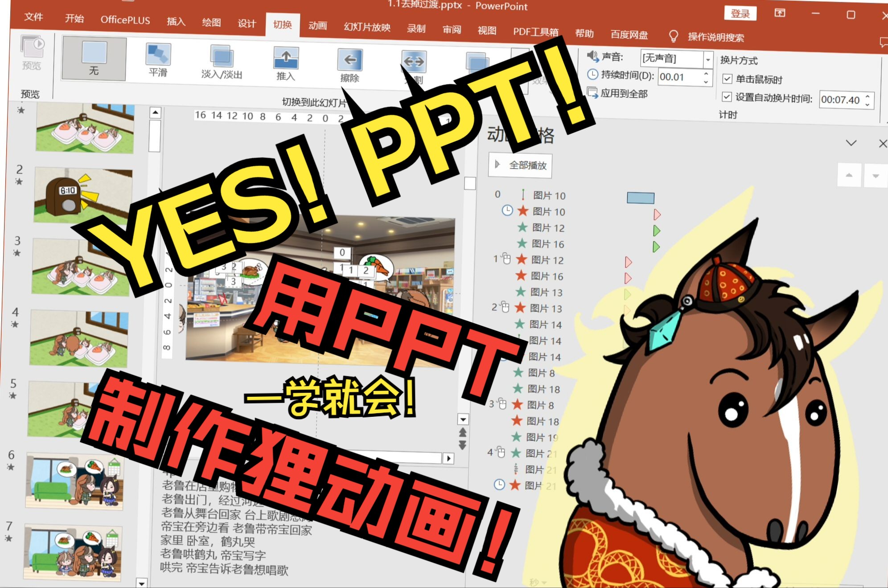Open the 百度网盘 tab
This screenshot has height=588, width=888.
(629, 35)
